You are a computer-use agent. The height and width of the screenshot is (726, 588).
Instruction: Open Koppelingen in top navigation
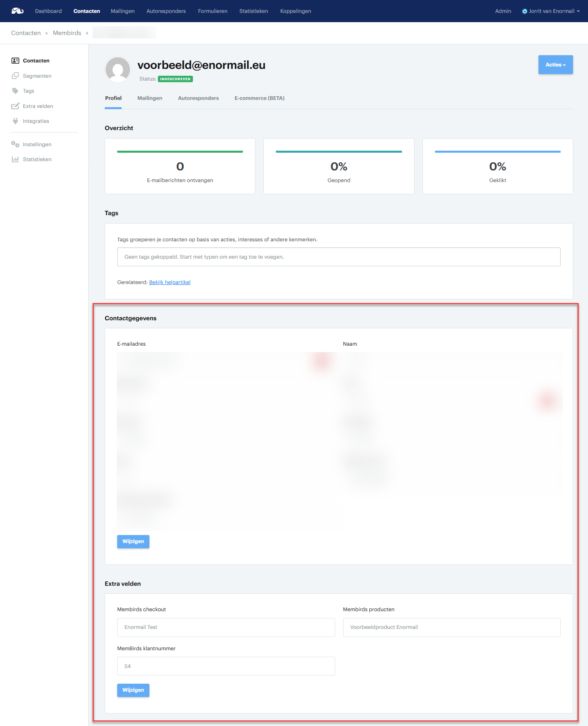296,11
